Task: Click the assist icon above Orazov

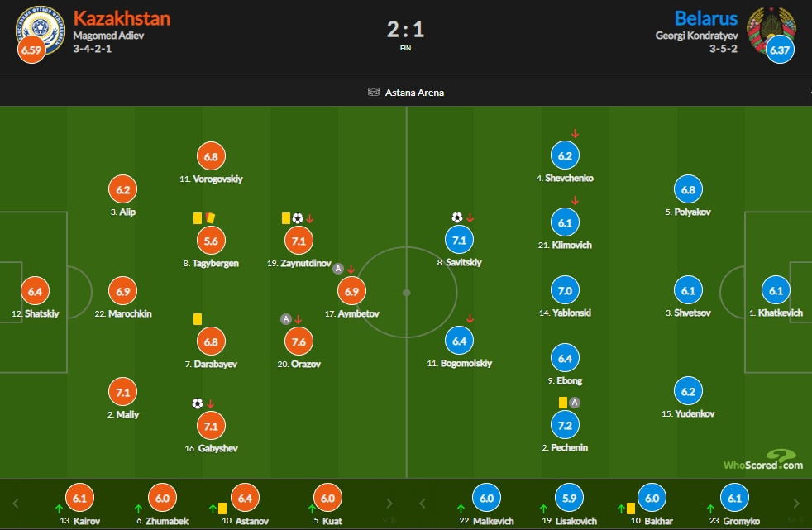Action: [285, 319]
